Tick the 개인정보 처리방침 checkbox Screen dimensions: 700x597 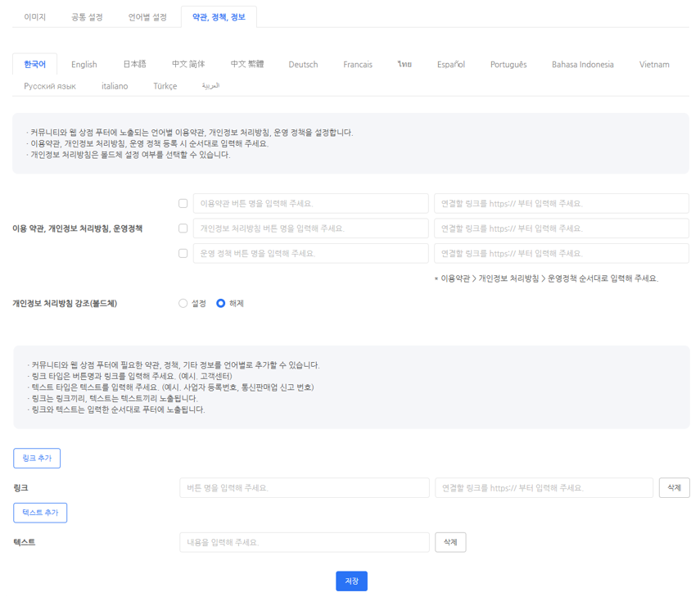point(183,228)
